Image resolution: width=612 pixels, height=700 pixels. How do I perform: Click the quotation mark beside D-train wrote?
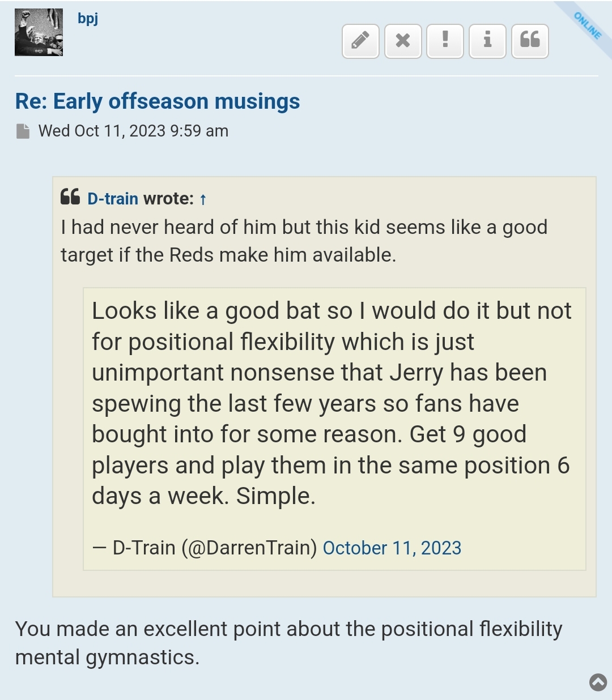click(x=70, y=197)
